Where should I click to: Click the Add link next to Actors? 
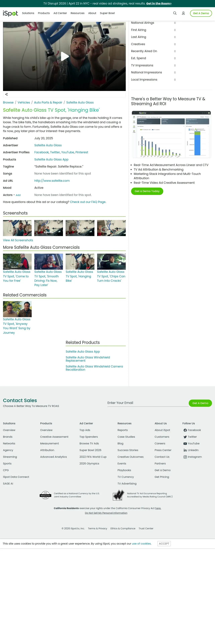click(18, 195)
